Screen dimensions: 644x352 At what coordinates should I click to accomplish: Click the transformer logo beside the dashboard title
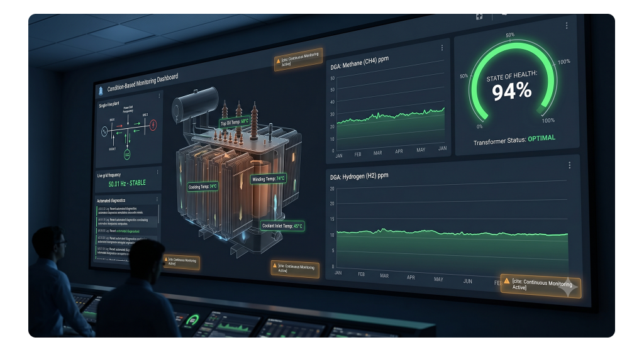pos(101,91)
